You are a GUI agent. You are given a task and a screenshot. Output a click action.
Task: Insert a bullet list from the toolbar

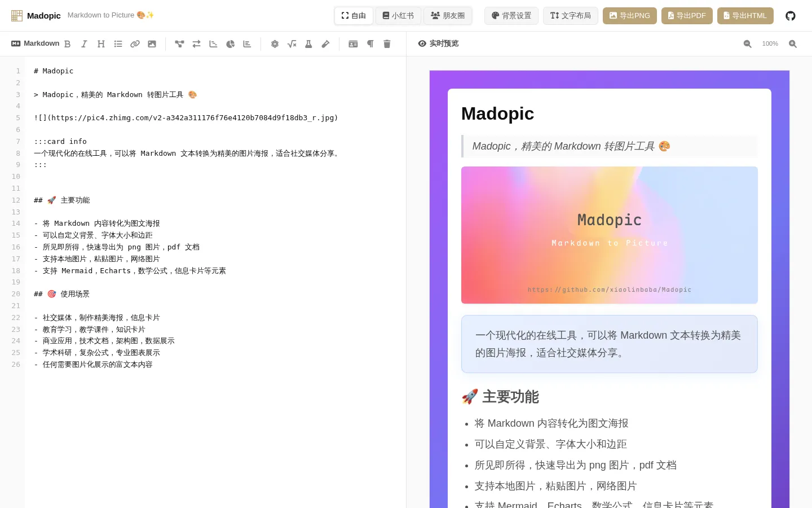pos(118,44)
